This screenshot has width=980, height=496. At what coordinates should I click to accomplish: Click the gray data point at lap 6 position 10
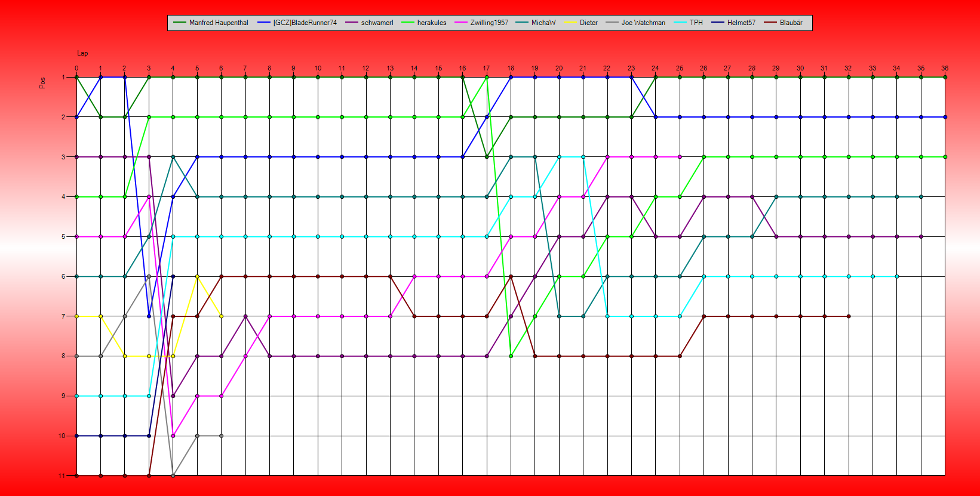click(x=221, y=436)
